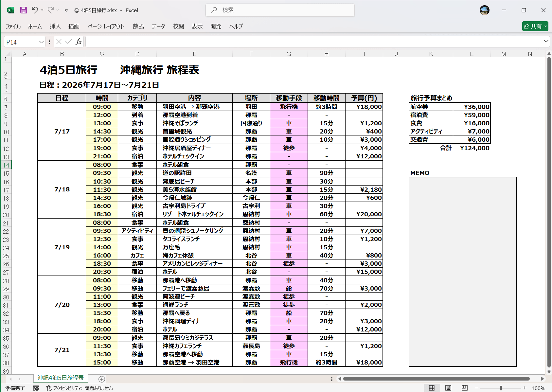Viewport: 552px width, 392px height.
Task: Switch to Normal view in the status bar
Action: pos(431,388)
